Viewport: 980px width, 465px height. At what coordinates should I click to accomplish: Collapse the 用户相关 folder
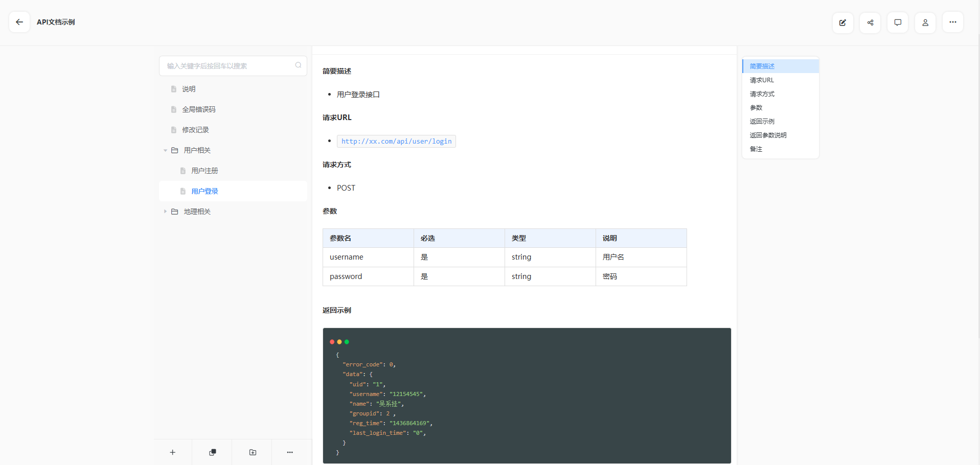(x=165, y=150)
